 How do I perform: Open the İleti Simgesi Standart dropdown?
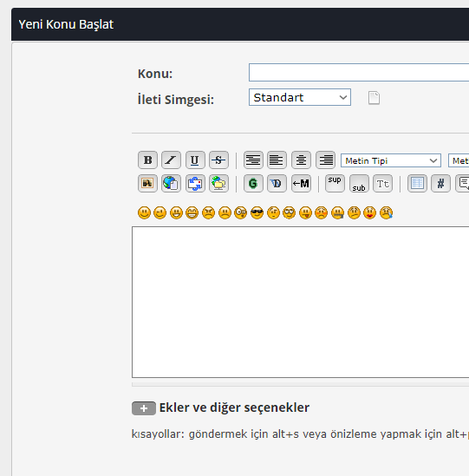click(x=300, y=97)
